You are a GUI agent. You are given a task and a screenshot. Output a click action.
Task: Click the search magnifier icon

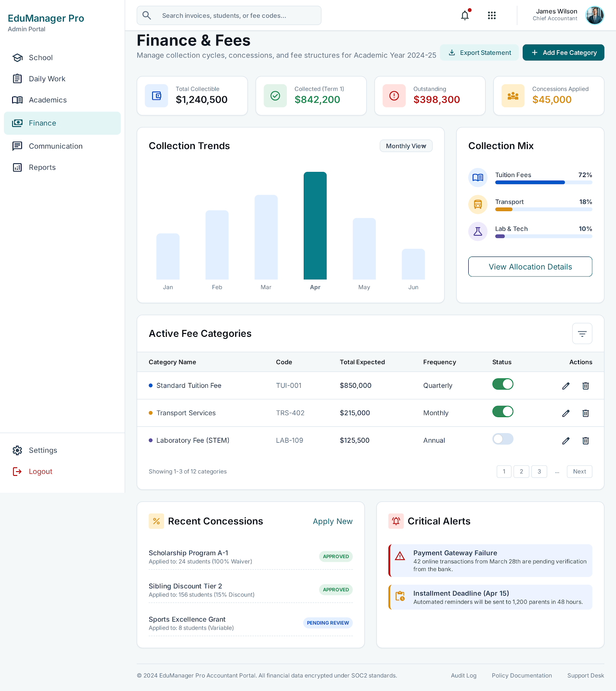(147, 16)
